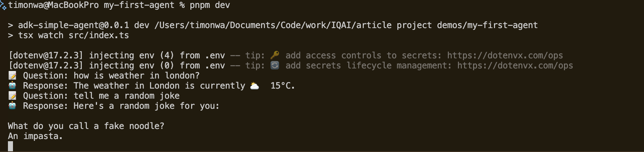The width and height of the screenshot is (644, 152).
Task: Click the 'An impasta.' punchline line
Action: point(35,136)
